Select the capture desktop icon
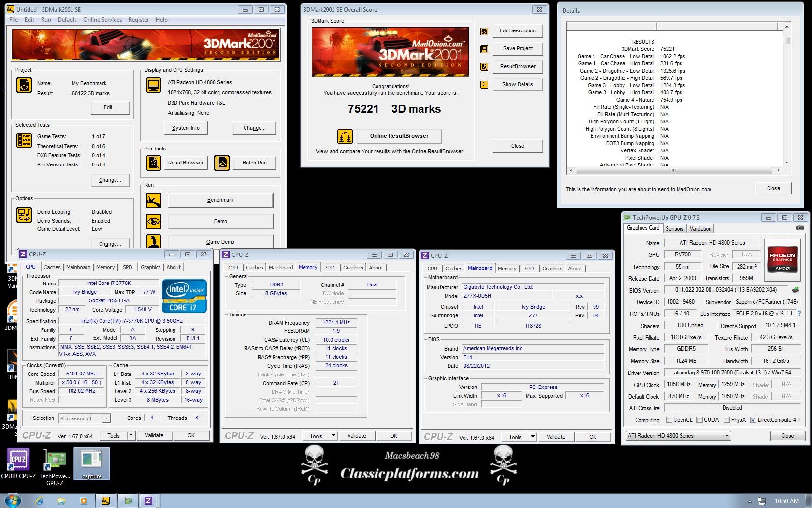The image size is (812, 508). [x=92, y=464]
